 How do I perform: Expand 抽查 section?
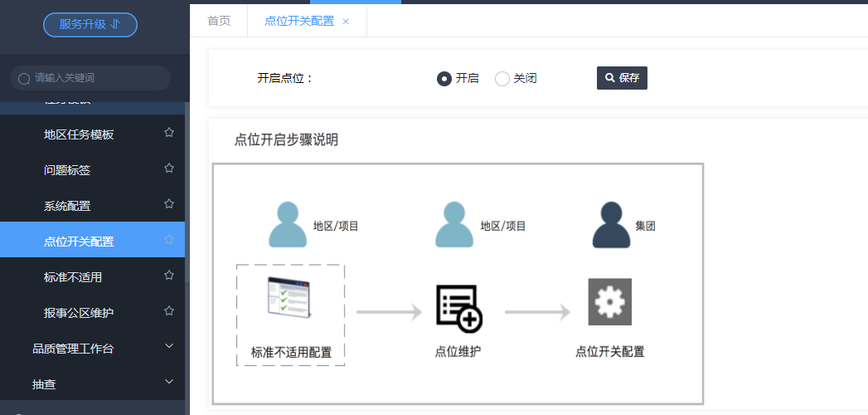click(93, 383)
